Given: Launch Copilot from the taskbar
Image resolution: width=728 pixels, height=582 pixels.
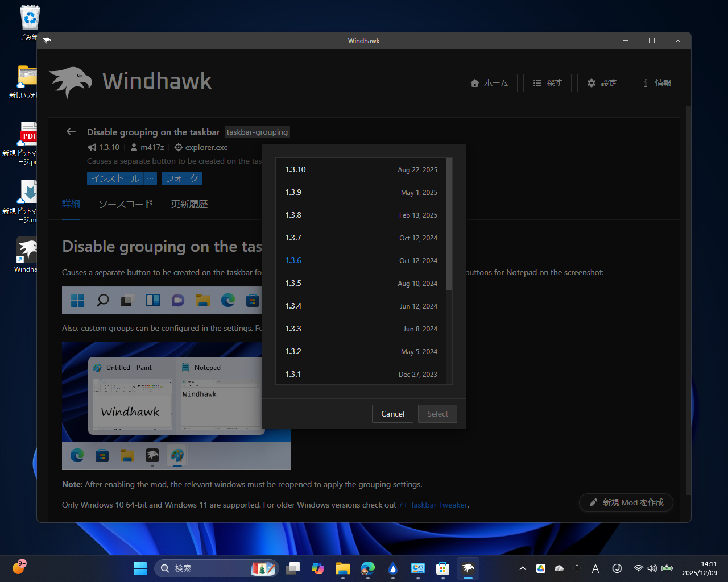Looking at the screenshot, I should [x=318, y=568].
